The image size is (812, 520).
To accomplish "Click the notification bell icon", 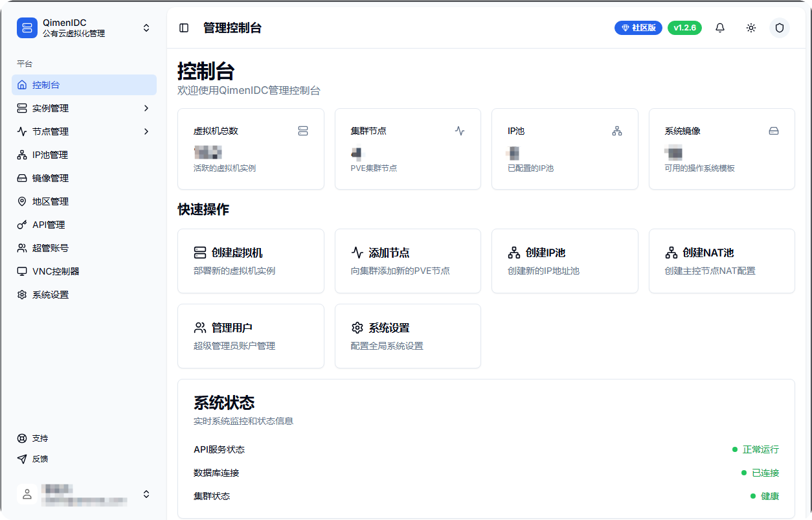I will pos(719,28).
